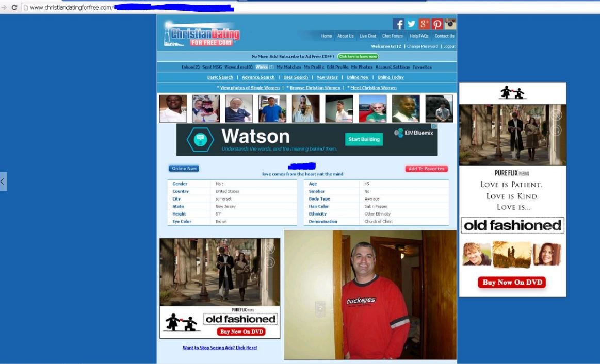Open fourth thumbnail, man in blue shirt
The width and height of the screenshot is (600, 364).
(x=272, y=109)
